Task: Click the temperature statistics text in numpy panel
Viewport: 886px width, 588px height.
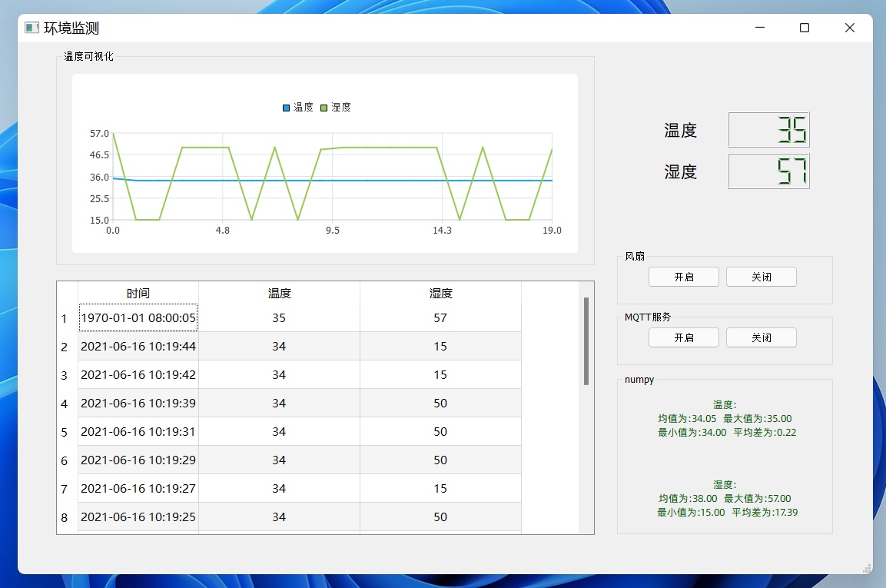Action: click(725, 418)
